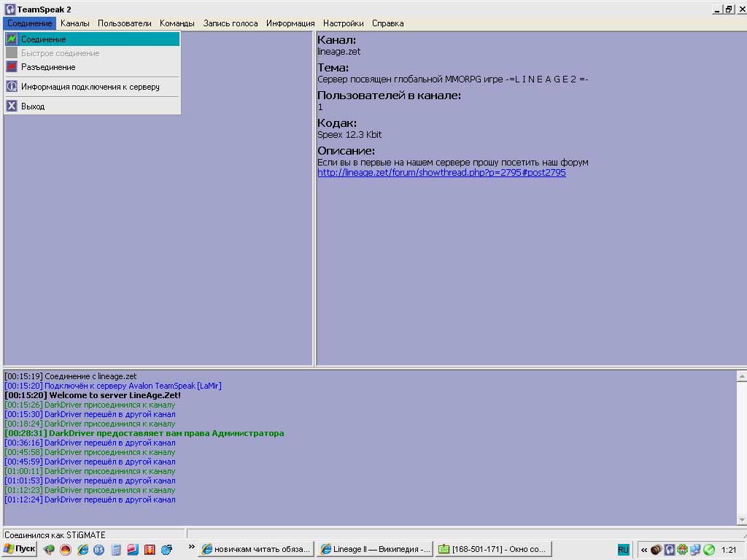
Task: Click the log scrollbar down arrow
Action: [742, 519]
